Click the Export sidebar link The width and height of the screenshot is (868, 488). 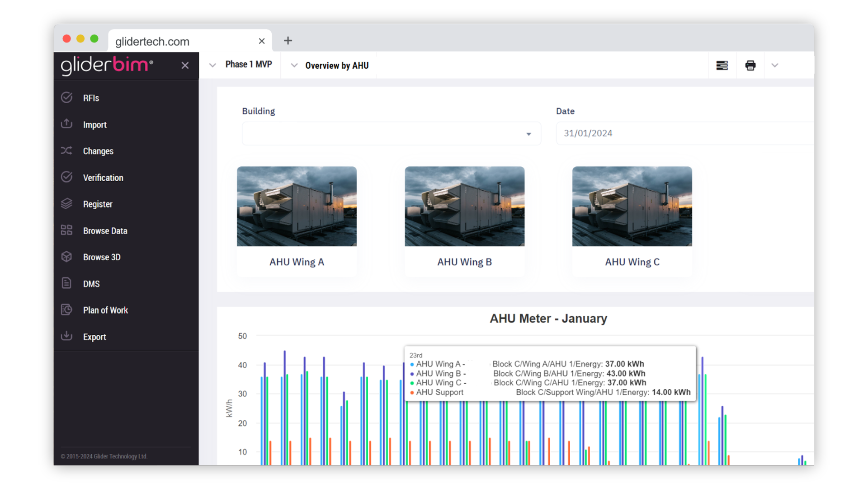pyautogui.click(x=94, y=337)
